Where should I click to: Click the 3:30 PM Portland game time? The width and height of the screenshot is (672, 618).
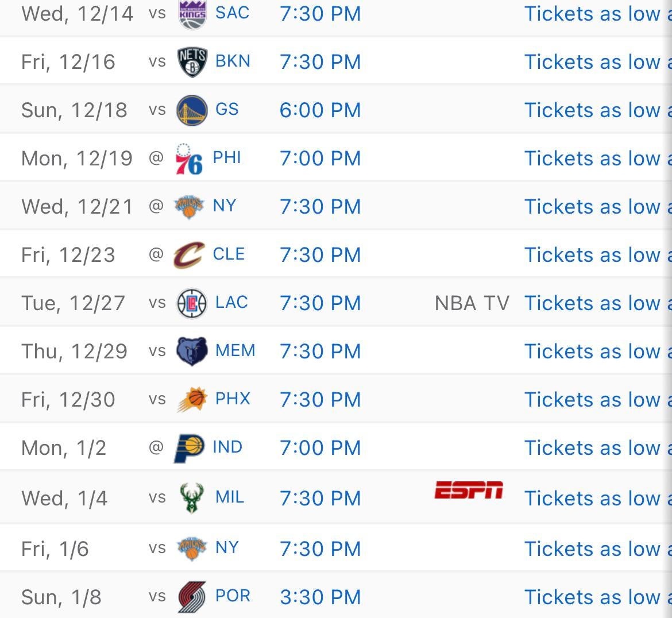pyautogui.click(x=320, y=597)
